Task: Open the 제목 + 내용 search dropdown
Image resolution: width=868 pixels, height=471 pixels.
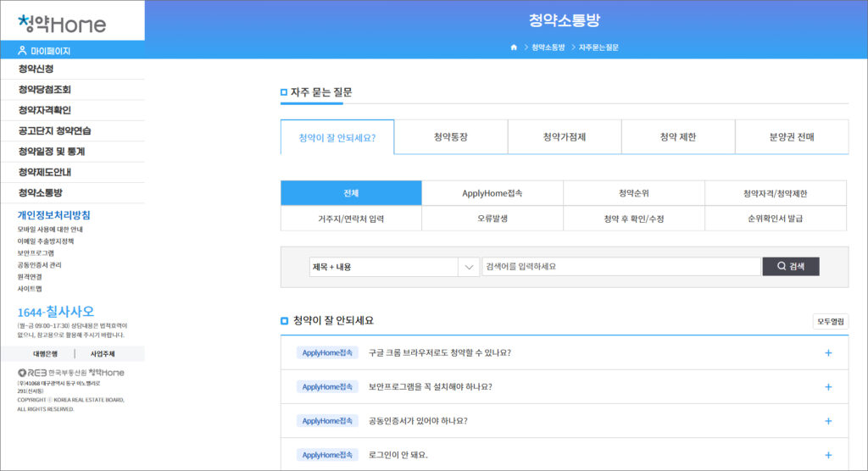Action: coord(394,267)
